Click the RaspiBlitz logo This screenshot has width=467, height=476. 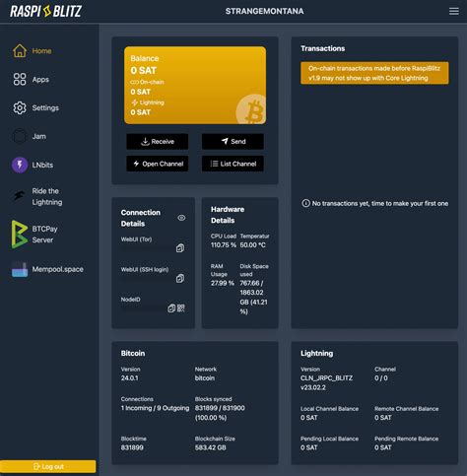(x=45, y=11)
